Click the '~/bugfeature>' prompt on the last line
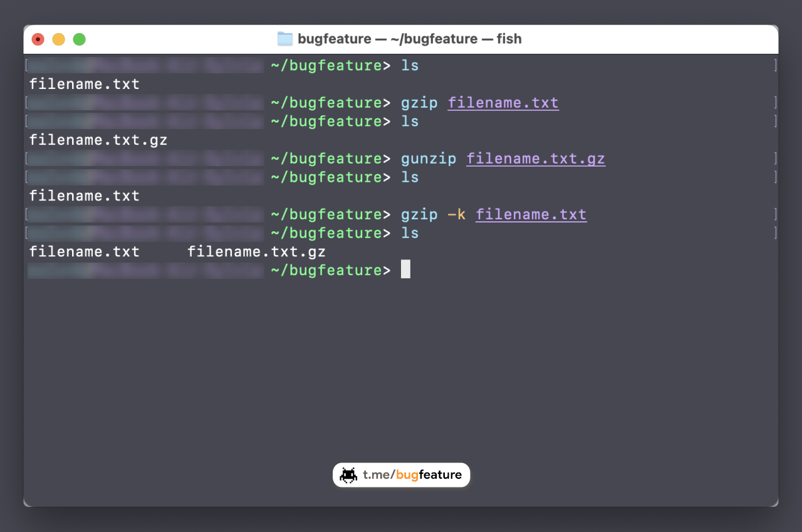 point(331,271)
